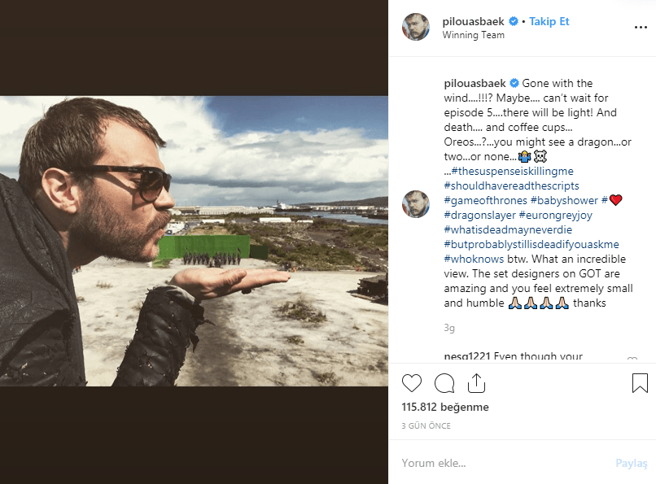
Task: Like the nesg1221 comment with the small heart
Action: [x=632, y=358]
